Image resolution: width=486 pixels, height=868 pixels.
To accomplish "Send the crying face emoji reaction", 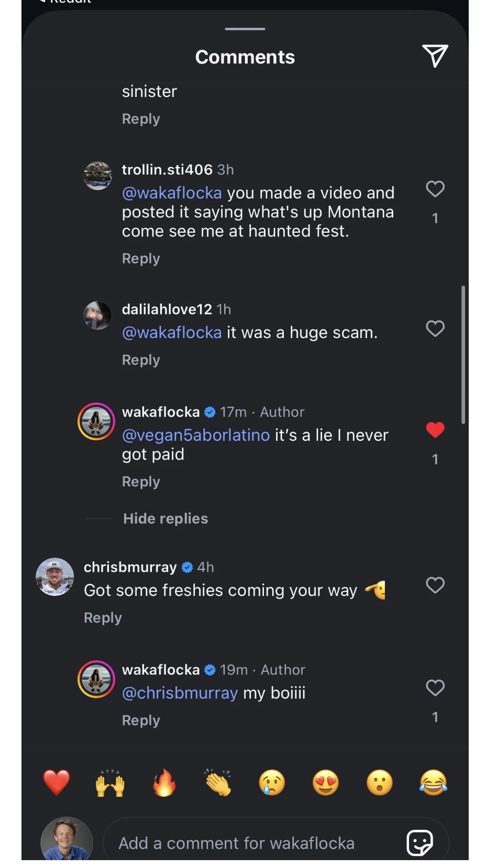I will pyautogui.click(x=272, y=783).
